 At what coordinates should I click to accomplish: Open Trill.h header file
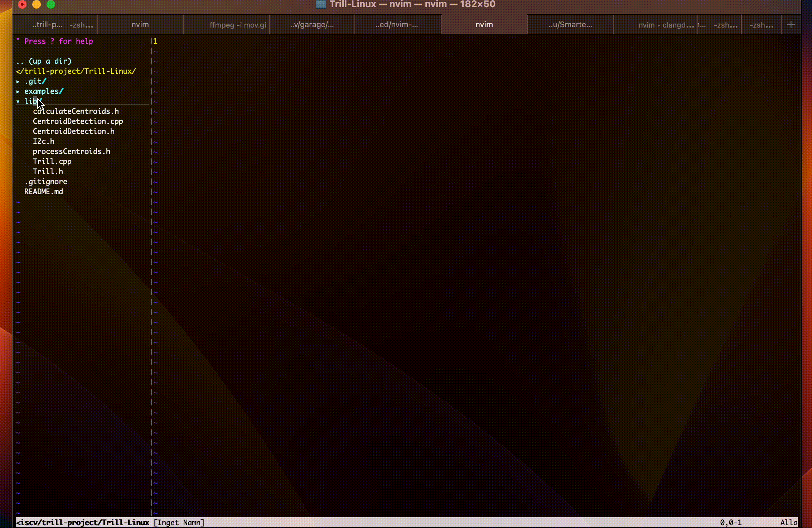(x=48, y=172)
